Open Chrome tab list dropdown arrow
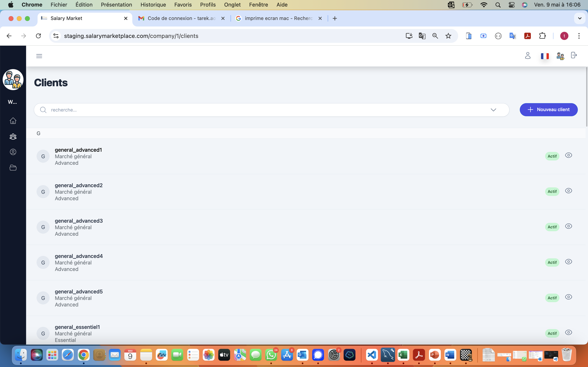 point(579,18)
